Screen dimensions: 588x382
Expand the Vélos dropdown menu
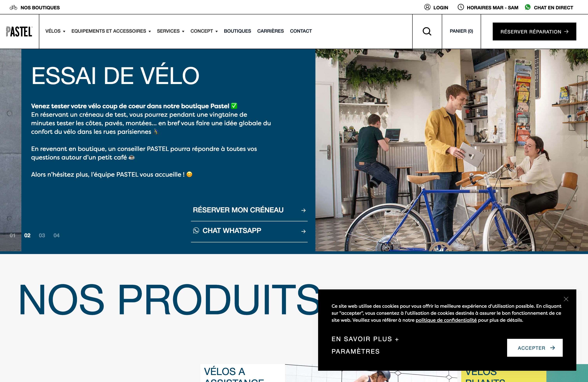click(x=55, y=31)
